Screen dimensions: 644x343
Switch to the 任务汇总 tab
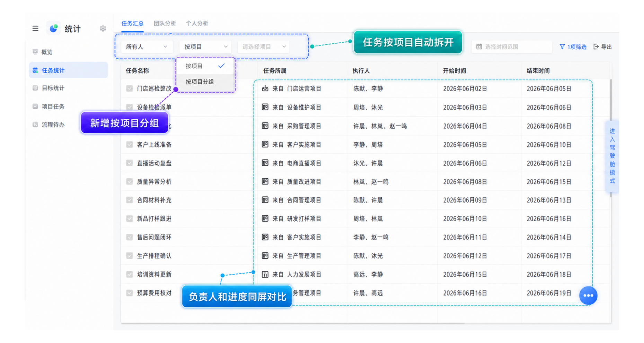click(132, 23)
